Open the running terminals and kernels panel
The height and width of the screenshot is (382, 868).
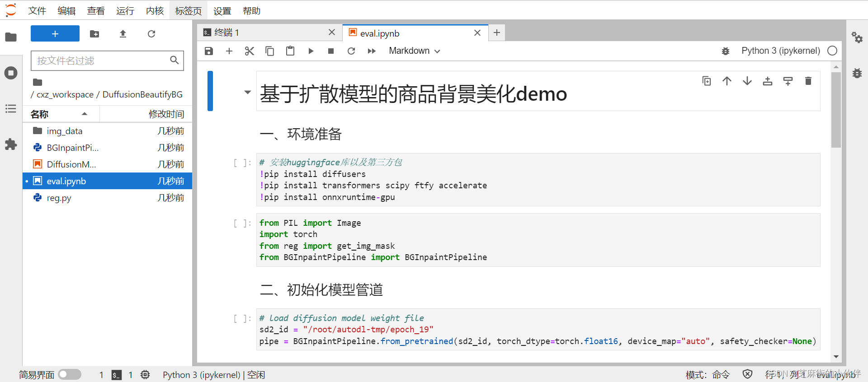[x=11, y=73]
